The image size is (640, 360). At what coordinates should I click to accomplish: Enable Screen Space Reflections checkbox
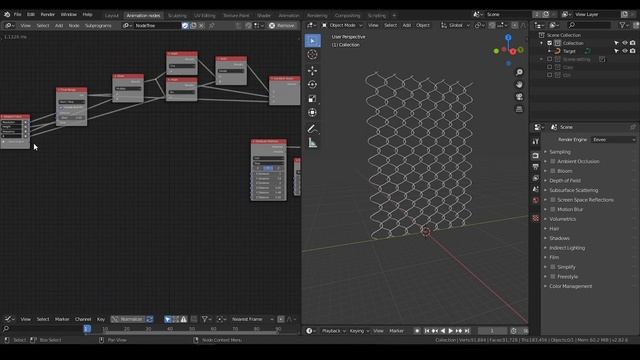pos(553,200)
